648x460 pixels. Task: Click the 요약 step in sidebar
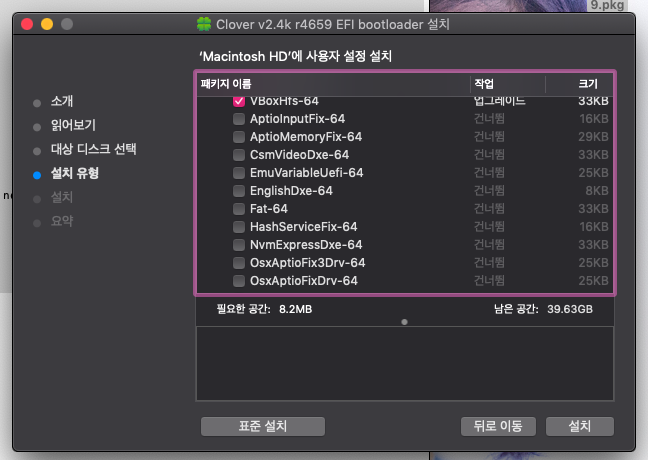pyautogui.click(x=62, y=221)
